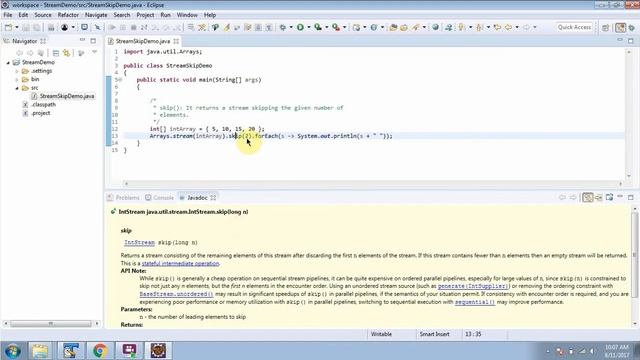Click the Resume debug icon
This screenshot has height=360, width=640.
[x=112, y=27]
